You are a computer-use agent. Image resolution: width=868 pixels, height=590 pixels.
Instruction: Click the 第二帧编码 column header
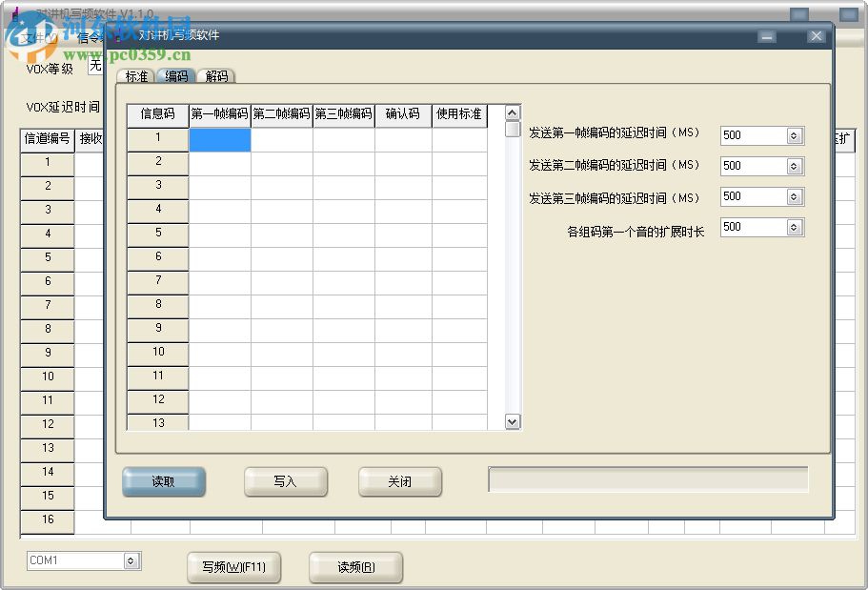pos(282,115)
